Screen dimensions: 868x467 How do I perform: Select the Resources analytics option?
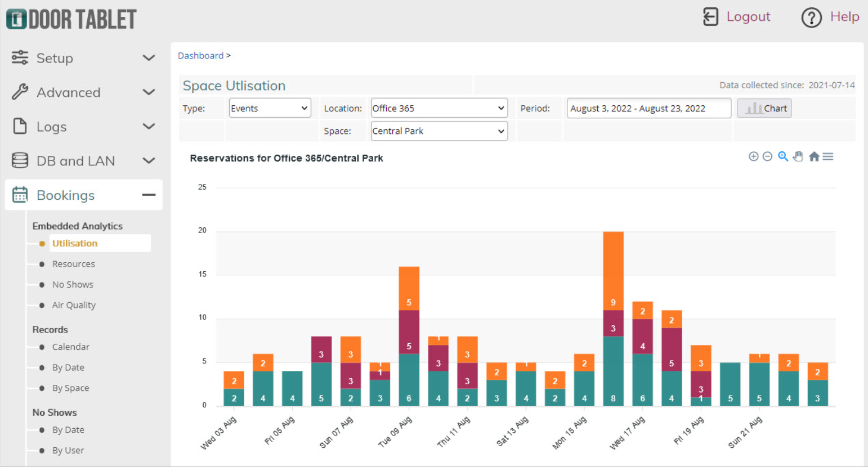[74, 263]
